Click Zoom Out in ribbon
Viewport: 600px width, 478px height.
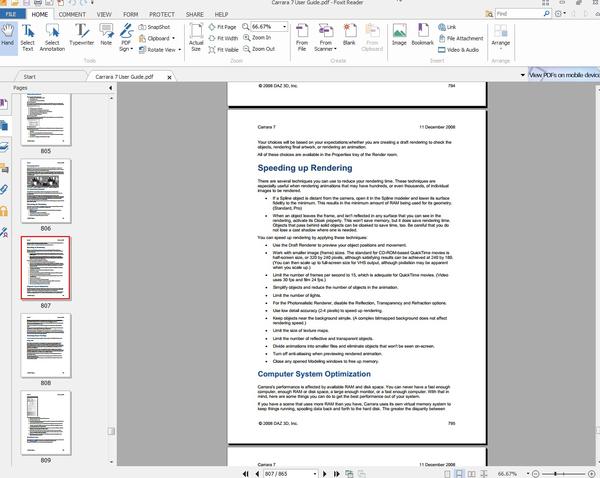pyautogui.click(x=259, y=49)
